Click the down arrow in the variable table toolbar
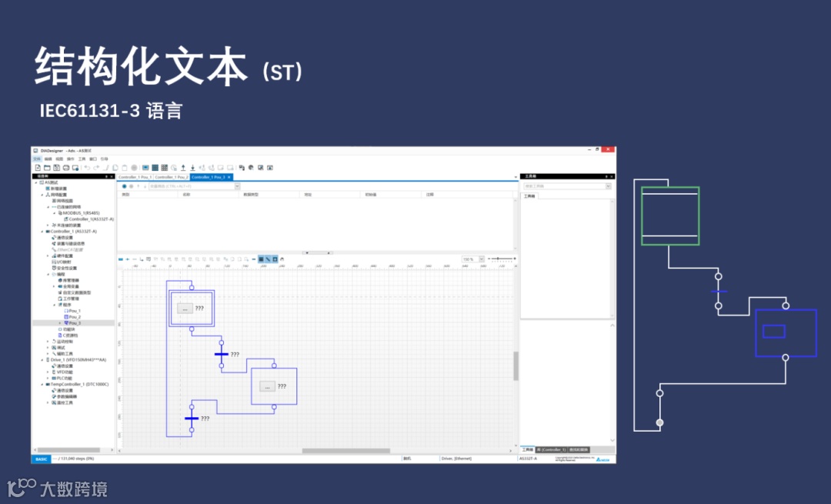831x504 pixels. click(x=145, y=186)
